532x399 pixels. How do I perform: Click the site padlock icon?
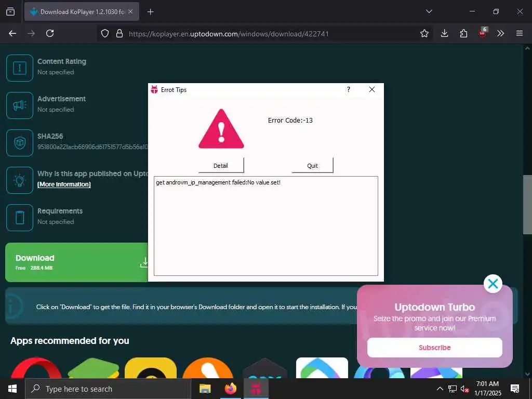pyautogui.click(x=119, y=33)
